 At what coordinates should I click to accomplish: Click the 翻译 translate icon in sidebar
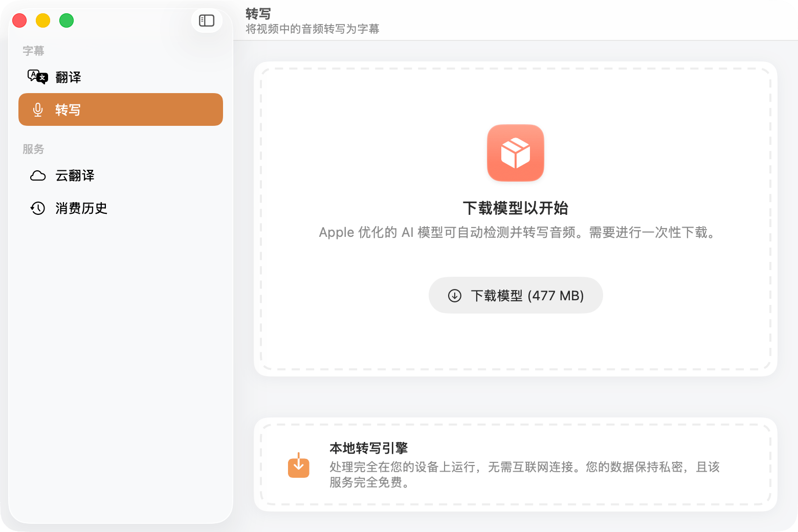click(38, 77)
